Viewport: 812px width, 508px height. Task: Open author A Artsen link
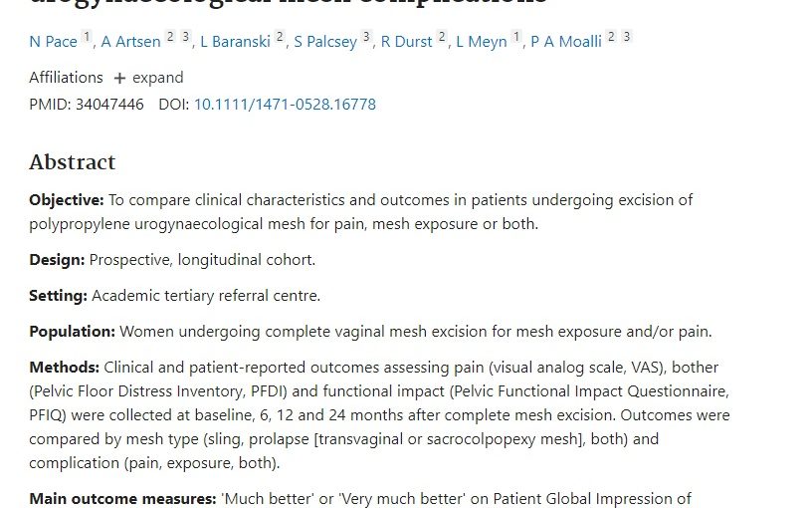(x=130, y=42)
